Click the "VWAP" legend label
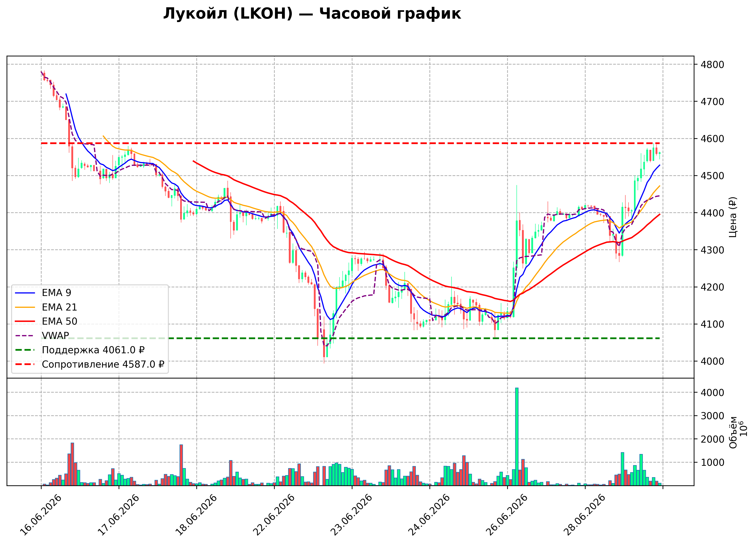 55,336
